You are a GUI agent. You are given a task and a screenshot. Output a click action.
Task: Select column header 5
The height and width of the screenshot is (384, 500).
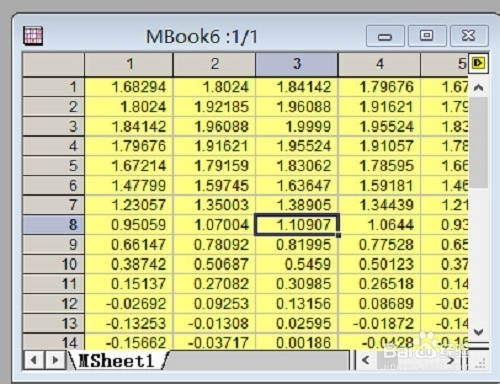coord(445,64)
